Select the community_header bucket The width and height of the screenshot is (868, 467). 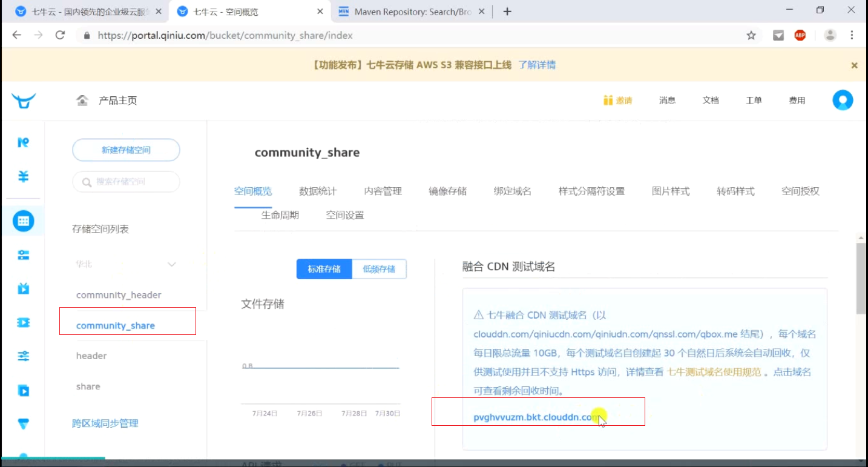[x=119, y=295]
